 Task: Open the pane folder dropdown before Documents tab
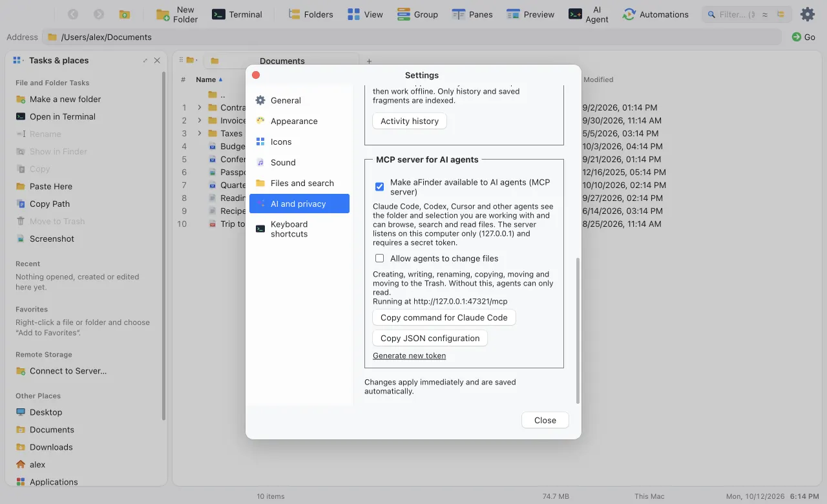191,60
